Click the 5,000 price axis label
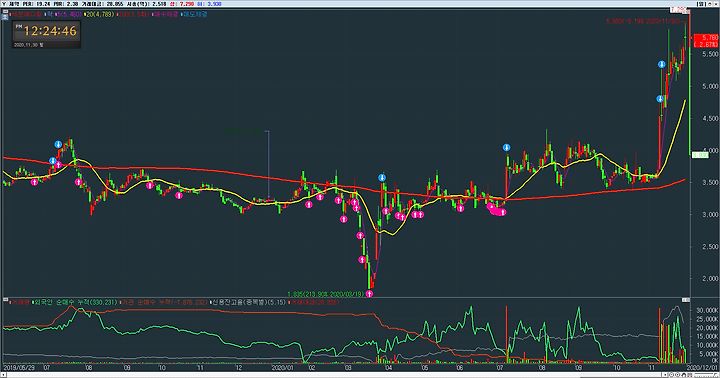 [710, 86]
